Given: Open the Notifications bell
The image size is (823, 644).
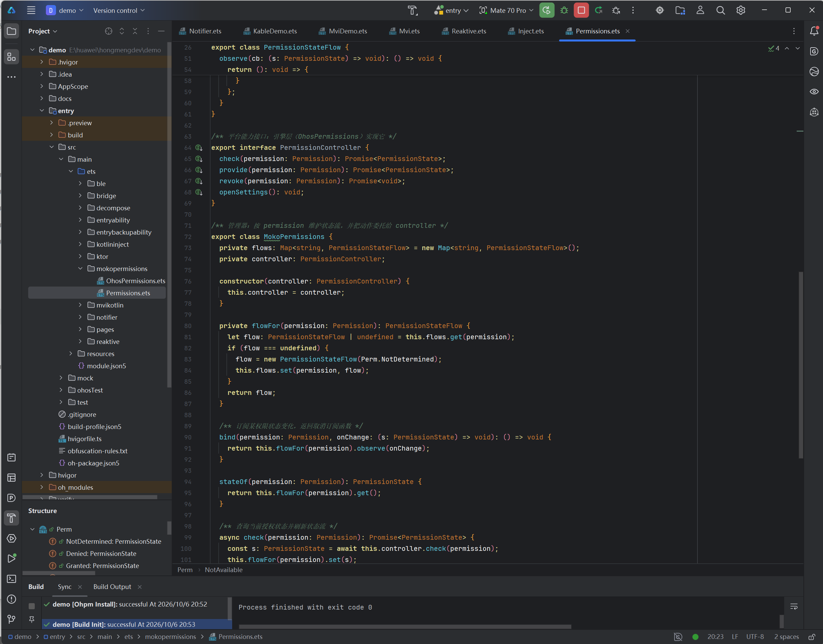Looking at the screenshot, I should (x=814, y=31).
